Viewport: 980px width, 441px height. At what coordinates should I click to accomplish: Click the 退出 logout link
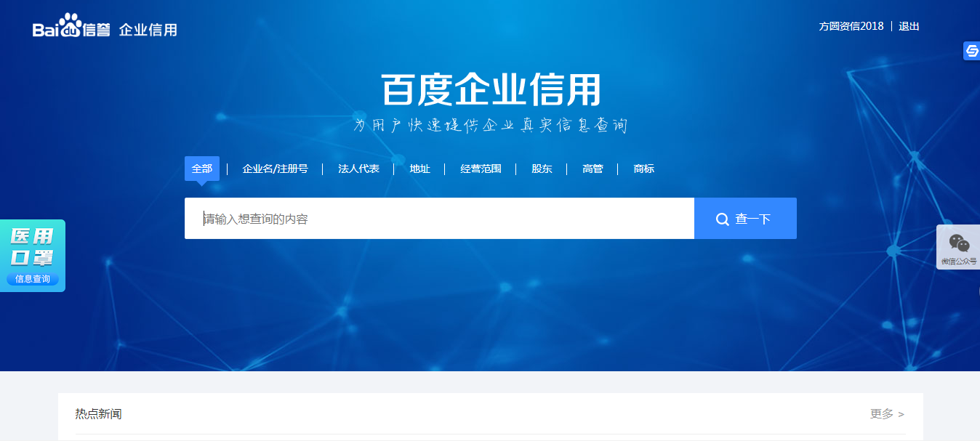(909, 26)
